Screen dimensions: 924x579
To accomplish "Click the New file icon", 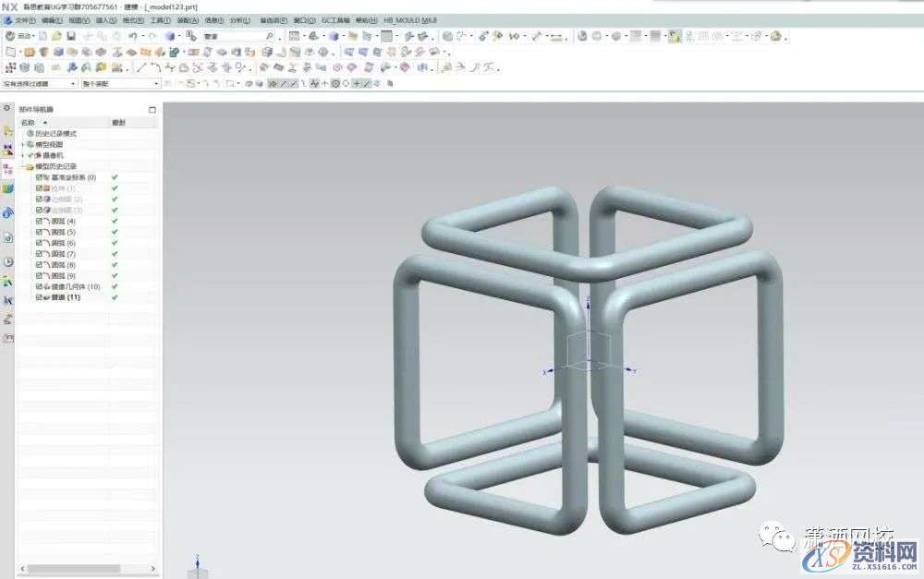I will coord(43,36).
